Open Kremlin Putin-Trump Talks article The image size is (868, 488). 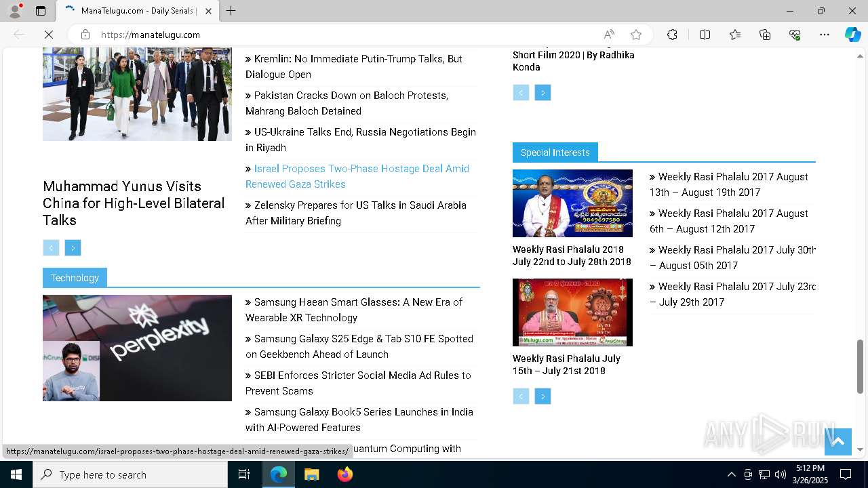click(x=354, y=66)
